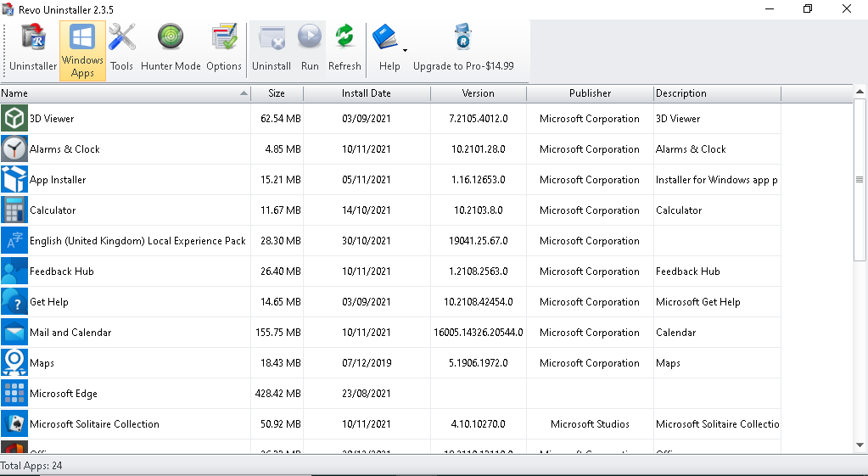The width and height of the screenshot is (868, 476).
Task: Select the "Alarms & Clock" name text
Action: tap(64, 148)
